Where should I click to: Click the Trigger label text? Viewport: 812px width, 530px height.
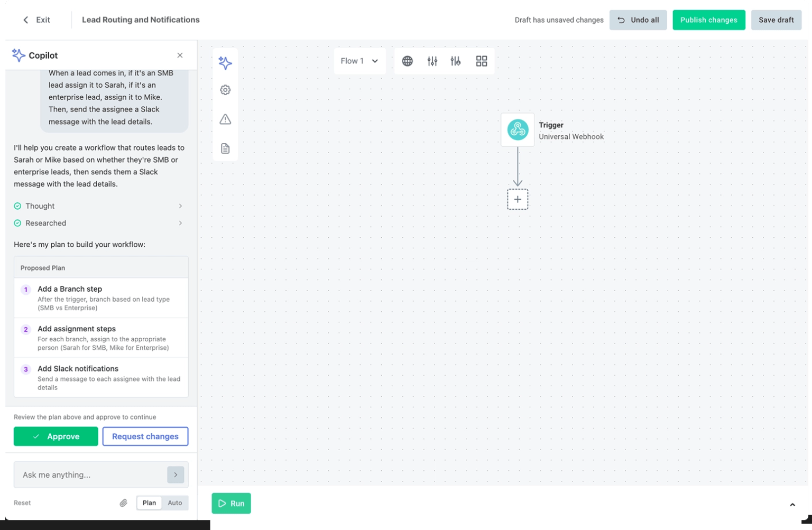(x=551, y=125)
